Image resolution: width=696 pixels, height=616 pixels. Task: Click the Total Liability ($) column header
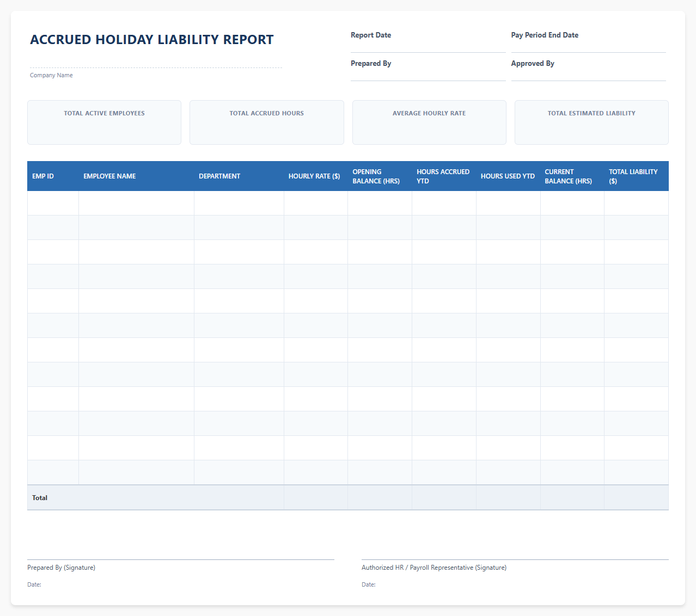[x=637, y=176]
